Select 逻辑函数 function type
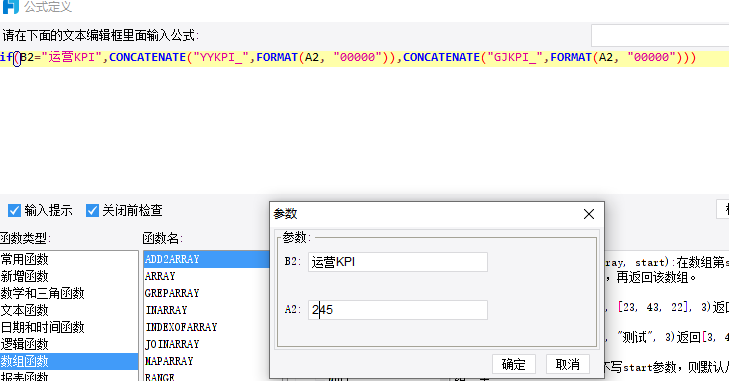 (x=69, y=344)
